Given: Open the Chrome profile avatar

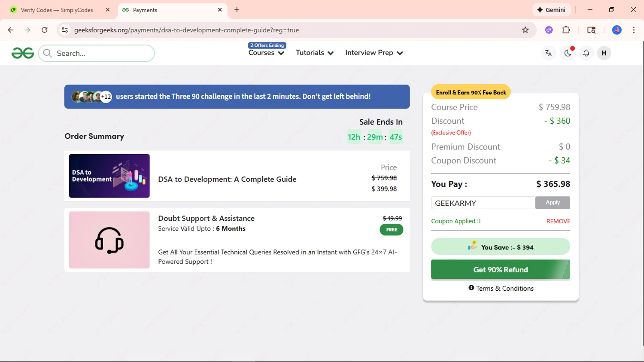Looking at the screenshot, I should tap(617, 30).
